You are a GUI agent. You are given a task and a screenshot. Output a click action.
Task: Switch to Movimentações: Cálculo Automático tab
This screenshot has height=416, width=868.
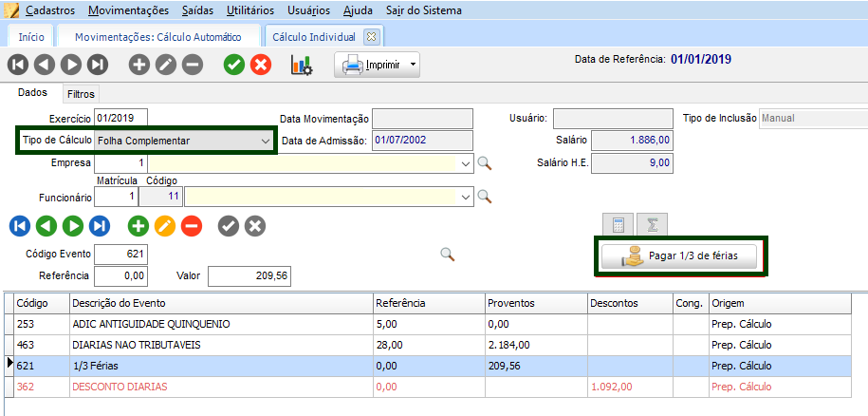158,37
